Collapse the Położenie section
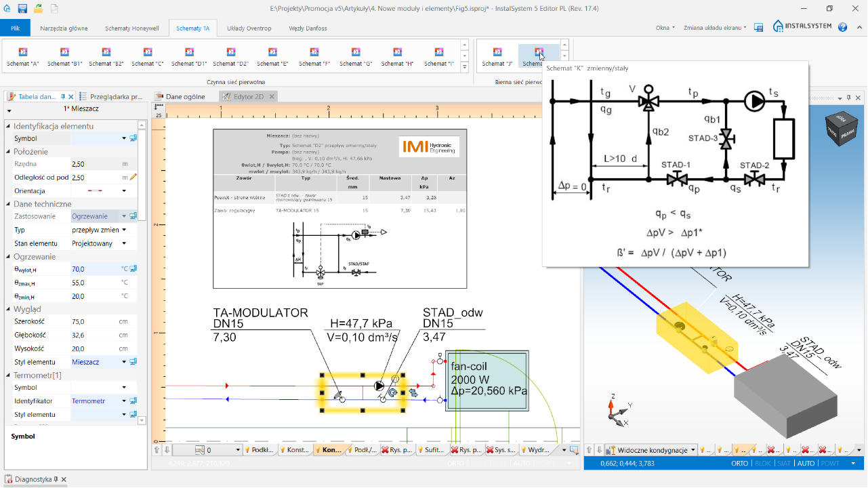 click(8, 152)
